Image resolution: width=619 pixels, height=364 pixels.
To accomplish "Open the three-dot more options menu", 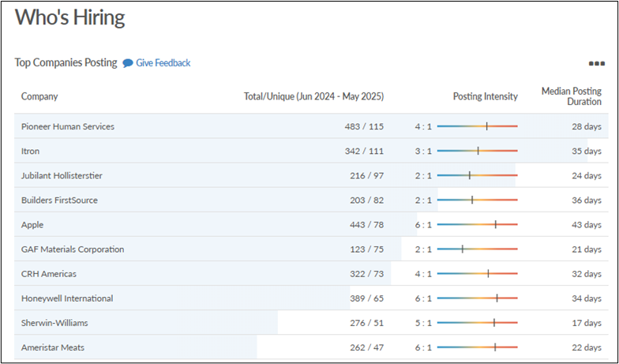I will pyautogui.click(x=597, y=63).
